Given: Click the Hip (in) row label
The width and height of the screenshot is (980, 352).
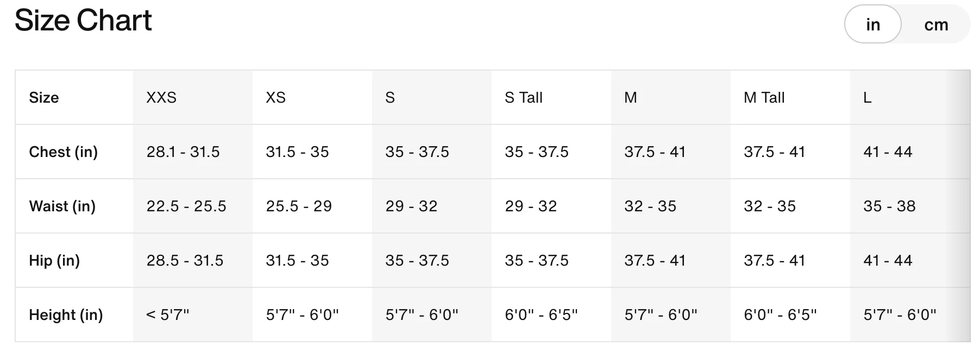Looking at the screenshot, I should click(54, 261).
